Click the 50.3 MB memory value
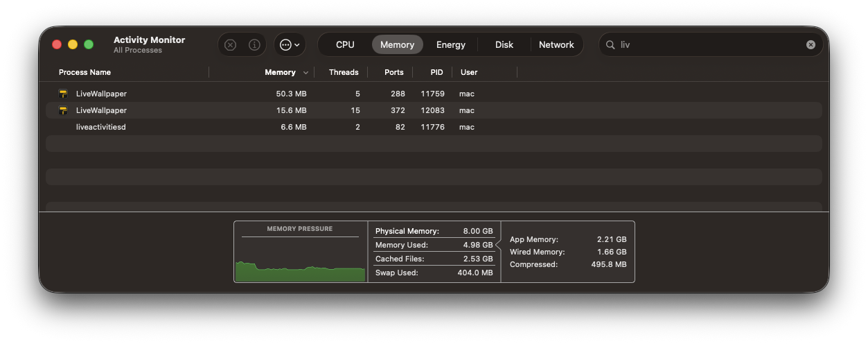The width and height of the screenshot is (868, 344). click(x=291, y=94)
